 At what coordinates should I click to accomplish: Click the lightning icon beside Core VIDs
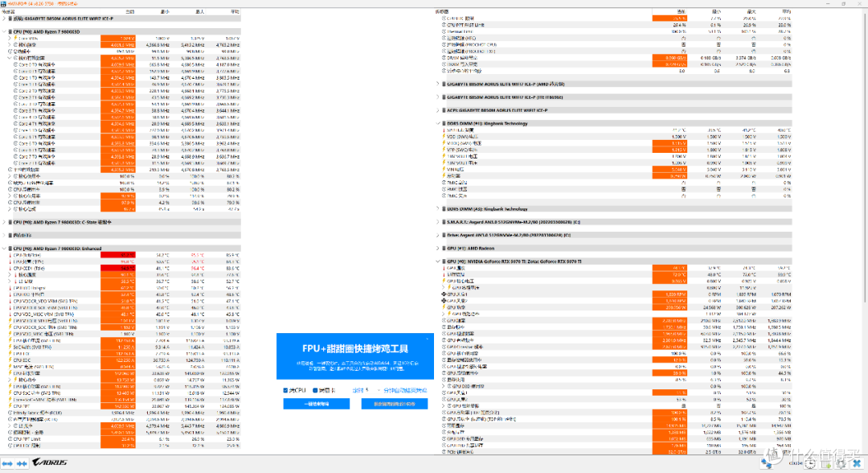[x=15, y=39]
